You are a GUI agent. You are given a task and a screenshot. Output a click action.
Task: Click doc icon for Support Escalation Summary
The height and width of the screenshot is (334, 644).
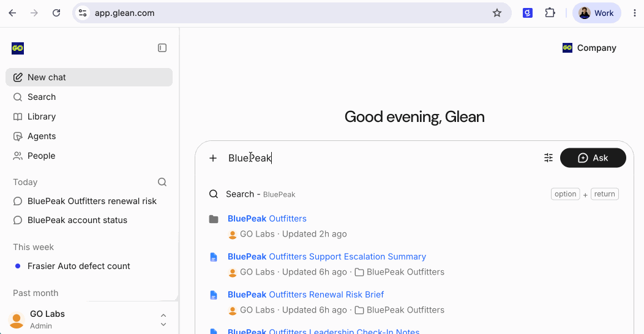click(214, 257)
